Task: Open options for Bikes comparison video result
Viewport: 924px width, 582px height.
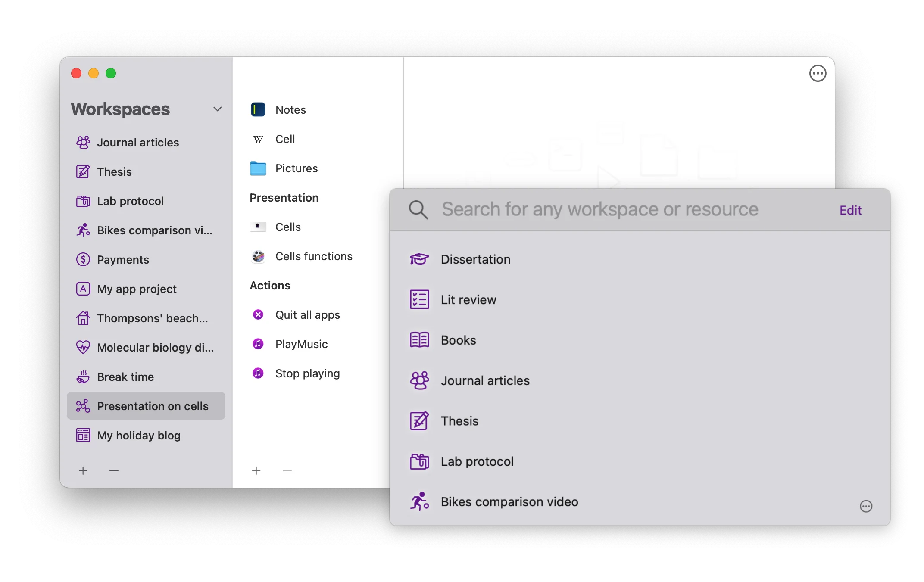Action: 866,506
